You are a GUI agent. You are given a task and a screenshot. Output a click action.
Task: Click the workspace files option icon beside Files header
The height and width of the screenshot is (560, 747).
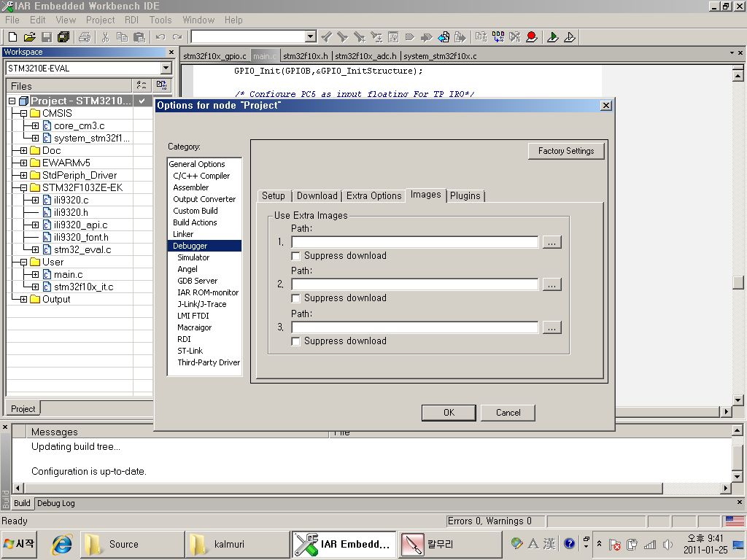[x=142, y=85]
